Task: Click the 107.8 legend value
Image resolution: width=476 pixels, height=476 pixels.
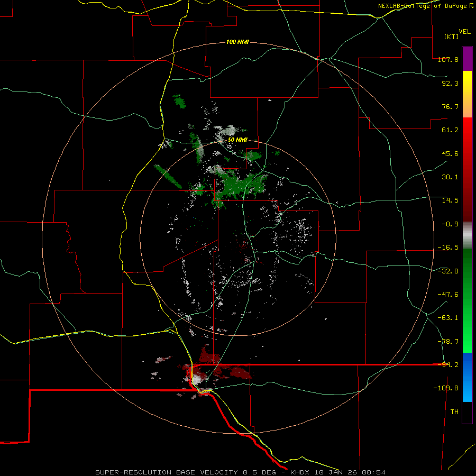Action: click(x=448, y=59)
